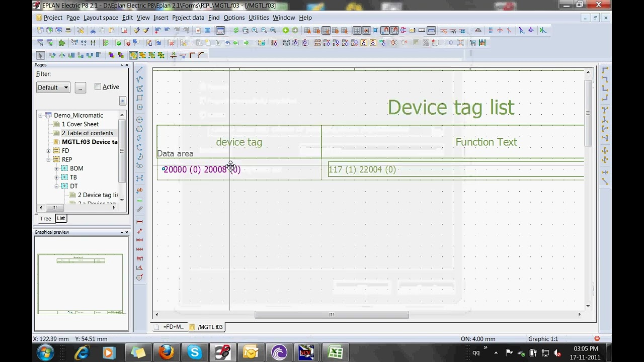Open the Project data menu

coord(188,18)
